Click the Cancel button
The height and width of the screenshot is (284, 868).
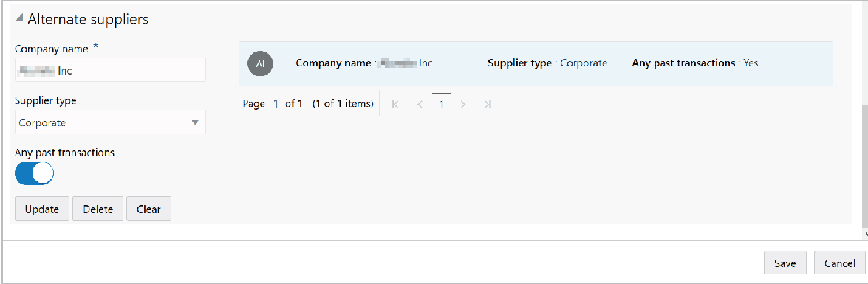[840, 263]
